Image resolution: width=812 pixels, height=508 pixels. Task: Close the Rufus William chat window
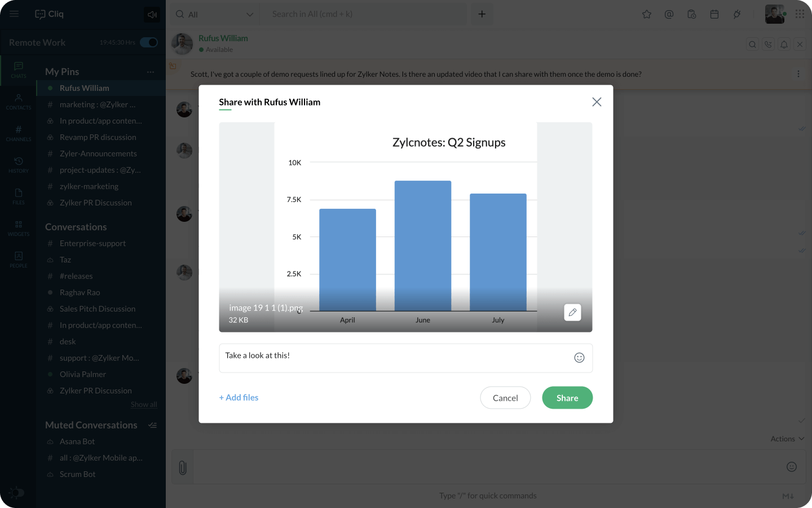coord(800,45)
